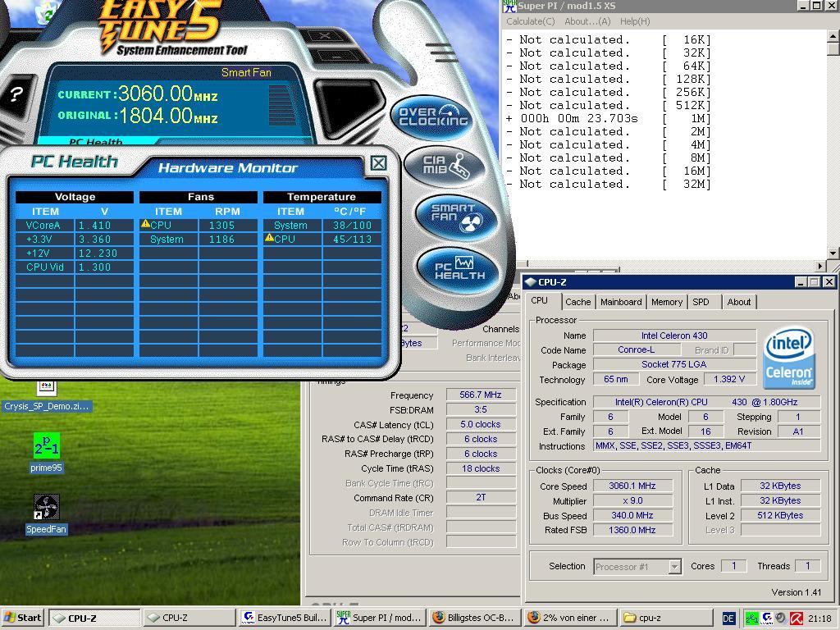Click the VCoreA 1.410 voltage row
Image resolution: width=840 pixels, height=630 pixels.
click(75, 225)
